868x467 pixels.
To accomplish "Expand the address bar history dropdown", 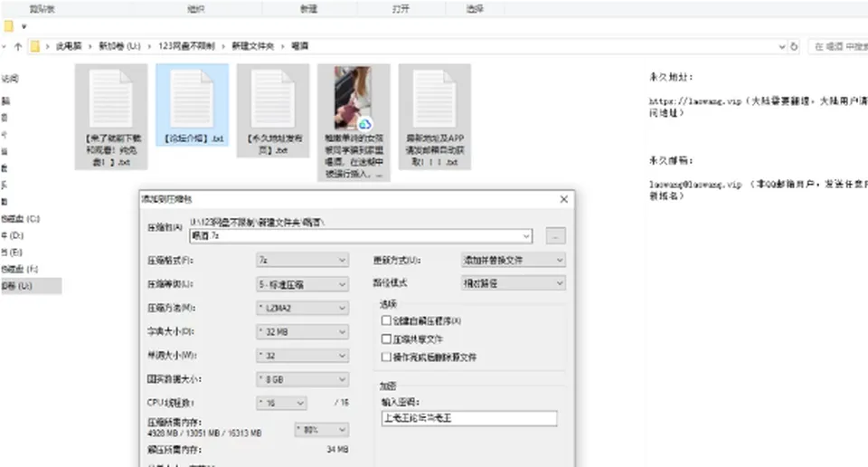I will (781, 46).
